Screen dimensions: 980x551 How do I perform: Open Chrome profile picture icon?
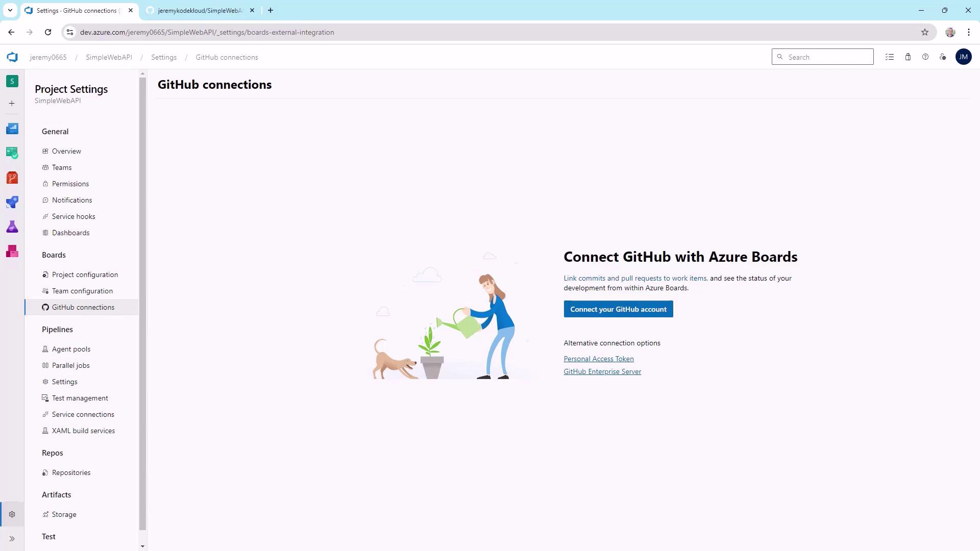pyautogui.click(x=950, y=32)
